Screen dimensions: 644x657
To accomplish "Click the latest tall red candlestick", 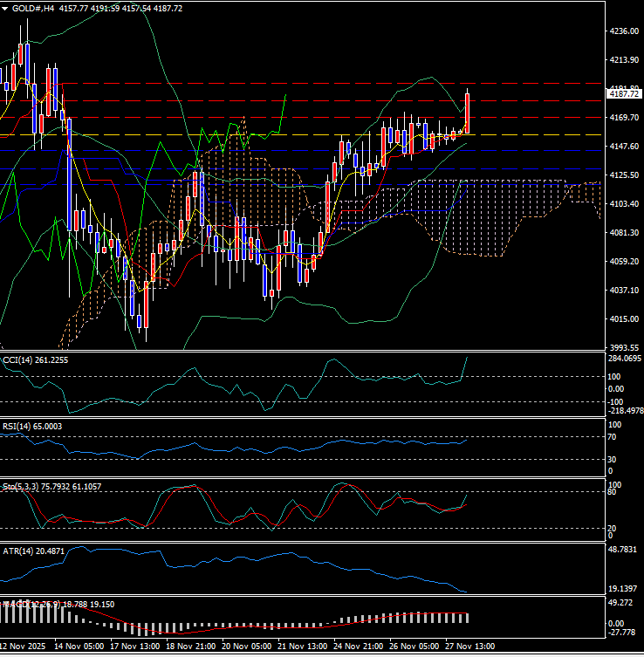I will 469,113.
